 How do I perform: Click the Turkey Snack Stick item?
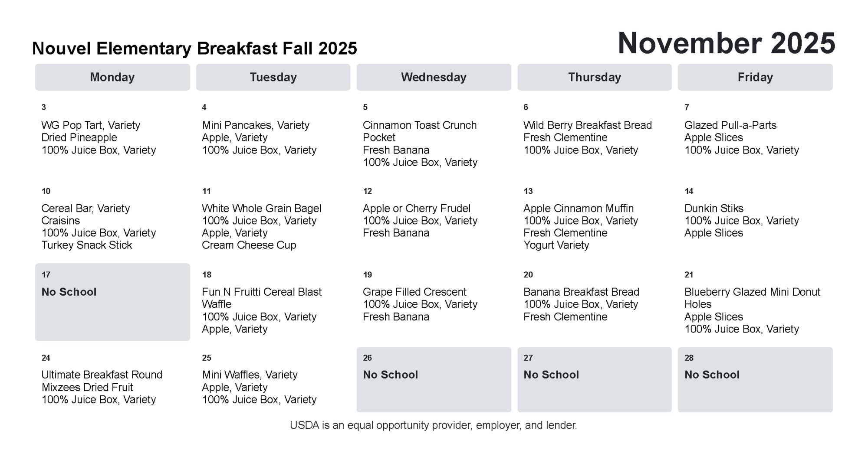pyautogui.click(x=86, y=245)
